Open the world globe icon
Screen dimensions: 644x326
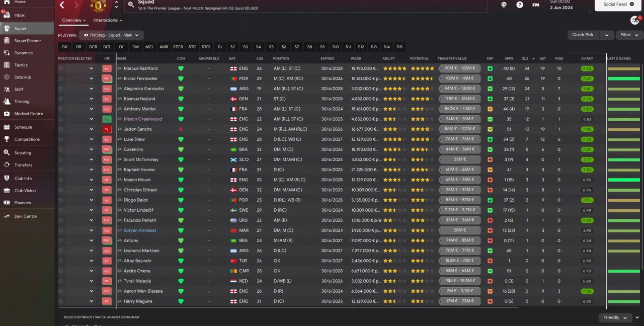504,5
